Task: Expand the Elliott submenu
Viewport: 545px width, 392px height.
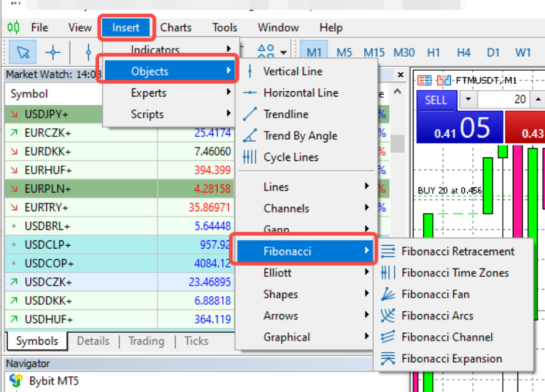Action: [277, 273]
